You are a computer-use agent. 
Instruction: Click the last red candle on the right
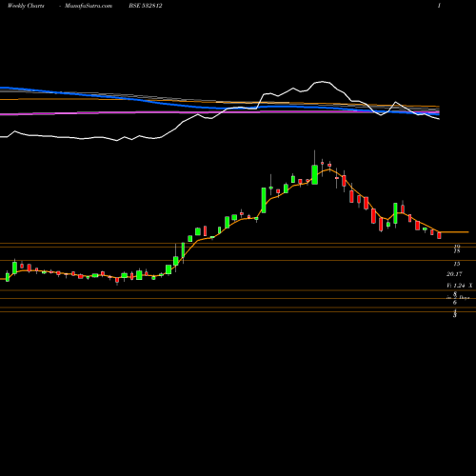[x=440, y=235]
